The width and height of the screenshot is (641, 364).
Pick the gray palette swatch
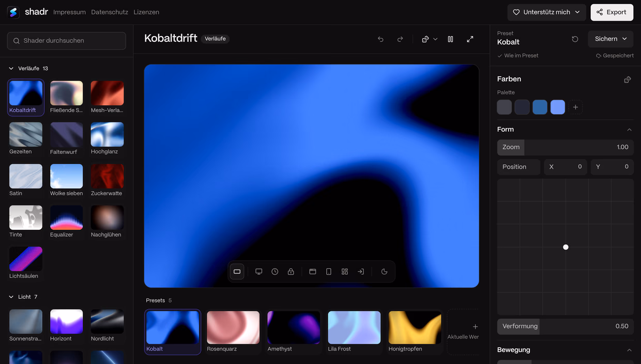point(505,107)
